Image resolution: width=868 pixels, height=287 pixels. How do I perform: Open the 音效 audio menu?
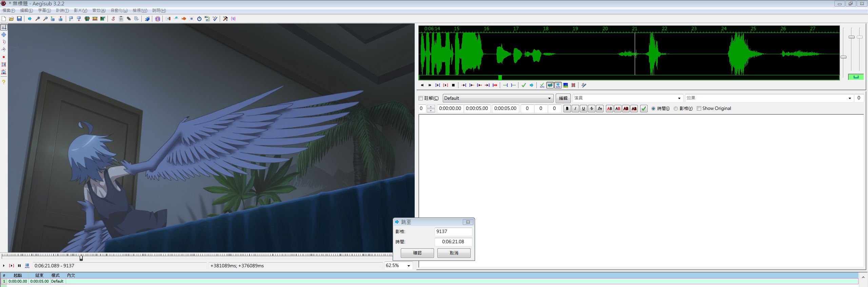[99, 11]
